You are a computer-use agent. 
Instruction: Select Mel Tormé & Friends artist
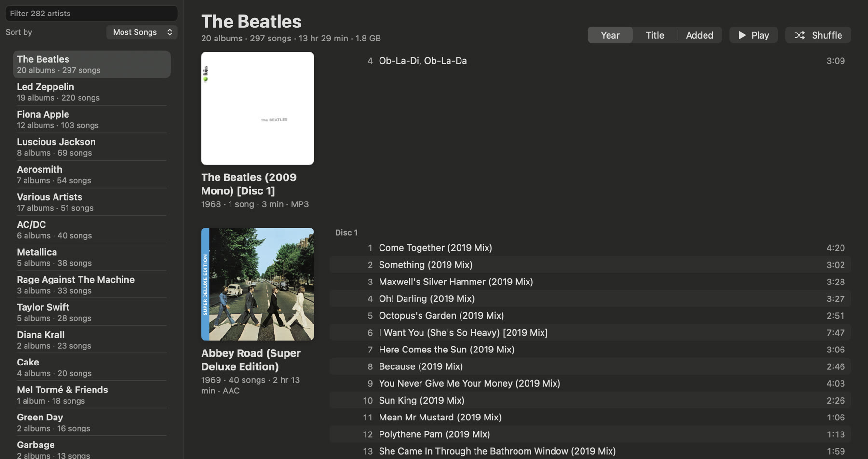(92, 394)
